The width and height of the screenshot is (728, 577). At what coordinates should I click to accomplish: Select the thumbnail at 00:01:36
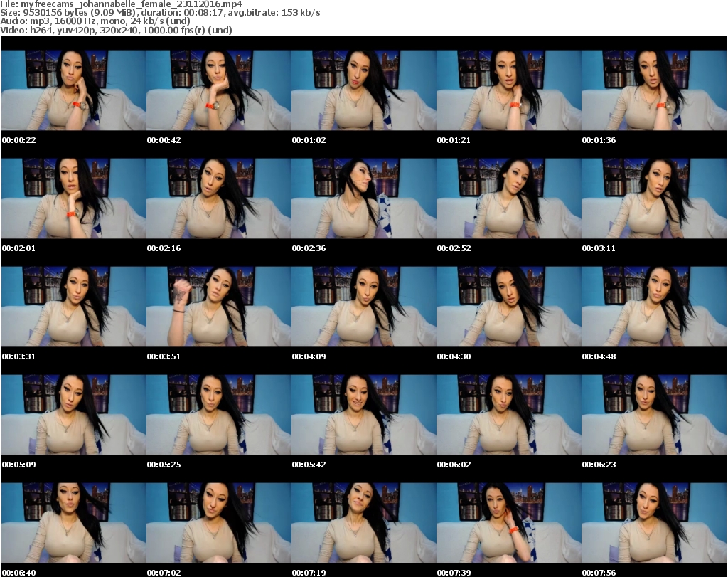pos(654,90)
